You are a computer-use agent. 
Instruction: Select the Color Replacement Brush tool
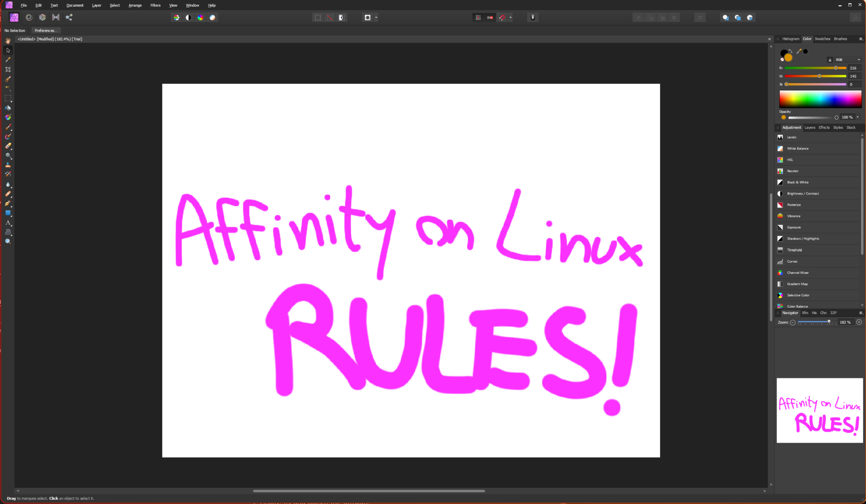click(8, 136)
